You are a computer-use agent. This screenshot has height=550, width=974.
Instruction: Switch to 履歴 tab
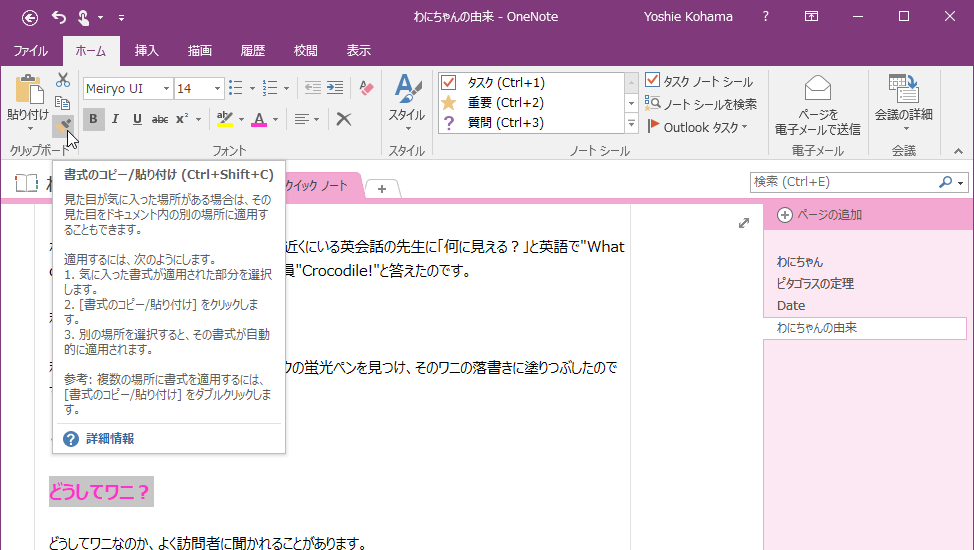pos(253,50)
